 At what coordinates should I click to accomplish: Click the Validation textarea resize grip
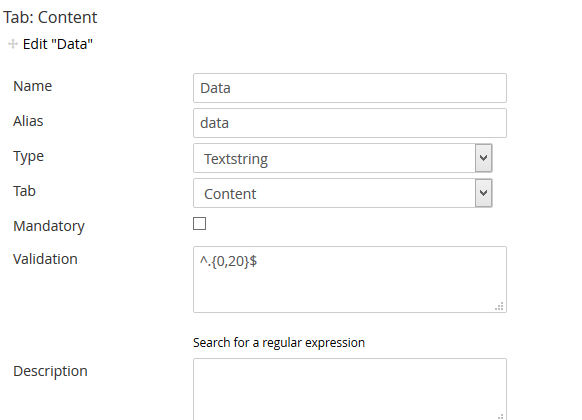point(500,306)
